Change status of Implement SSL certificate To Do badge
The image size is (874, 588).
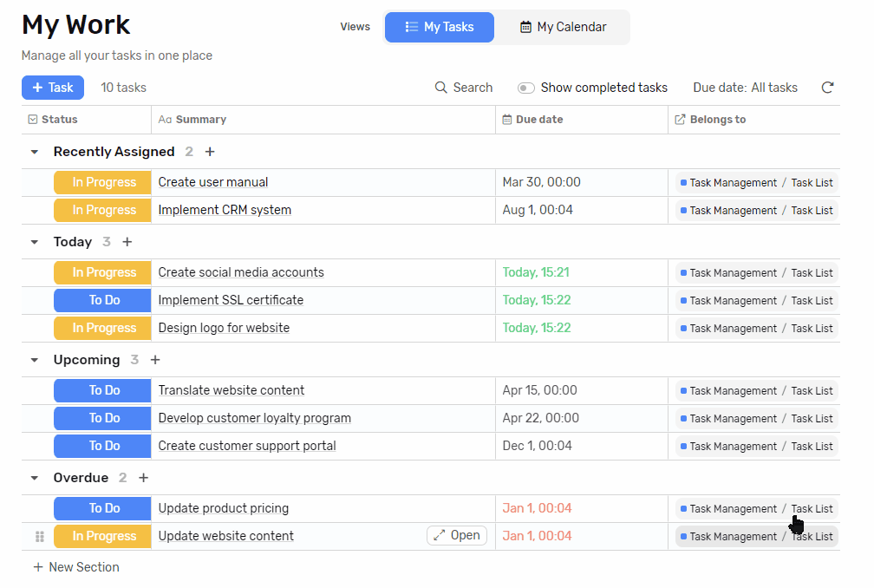(104, 301)
